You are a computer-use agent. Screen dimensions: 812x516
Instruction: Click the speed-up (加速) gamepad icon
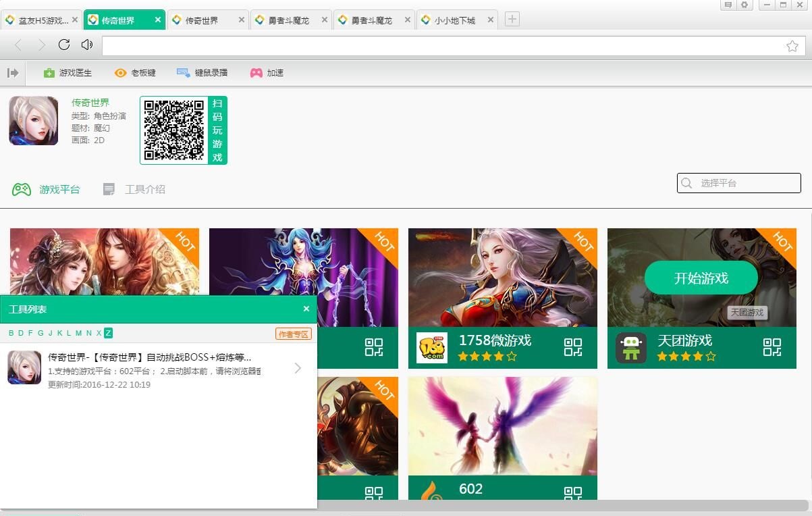click(256, 73)
